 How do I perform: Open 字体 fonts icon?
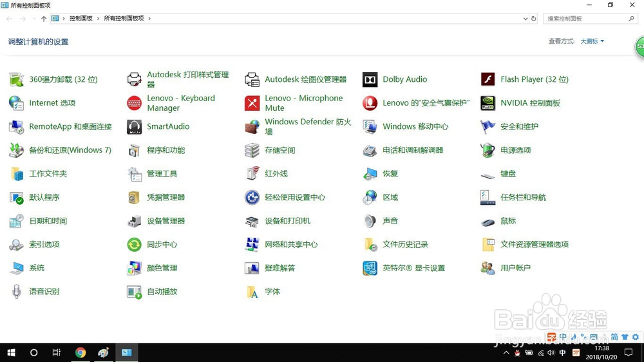click(252, 292)
